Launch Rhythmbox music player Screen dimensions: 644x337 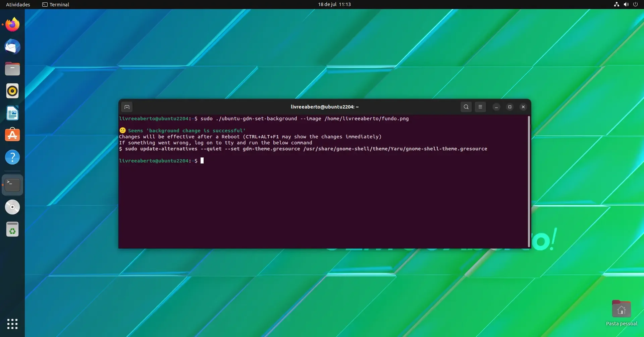(x=12, y=91)
